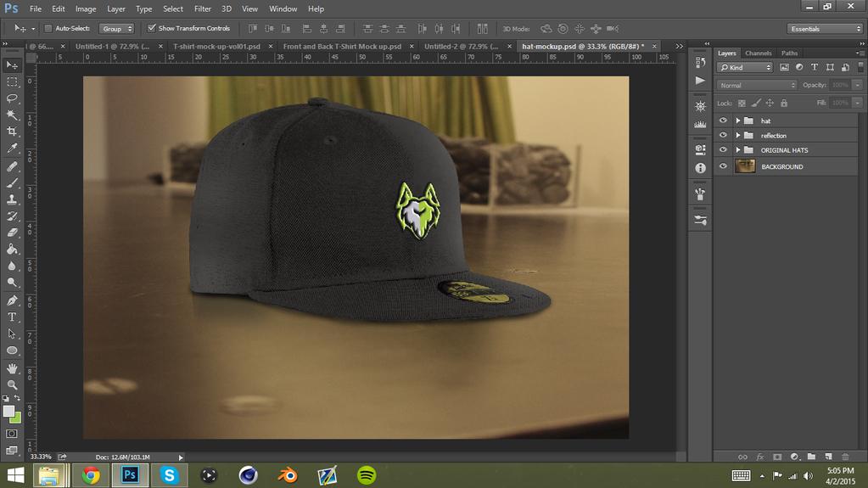Toggle lock transparent pixels
Viewport: 868px width, 488px height.
[742, 103]
